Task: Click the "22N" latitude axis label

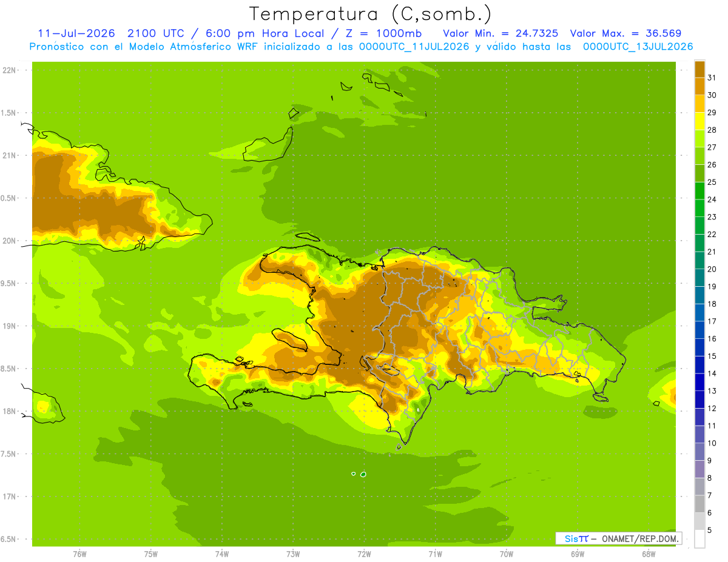Action: 8,70
